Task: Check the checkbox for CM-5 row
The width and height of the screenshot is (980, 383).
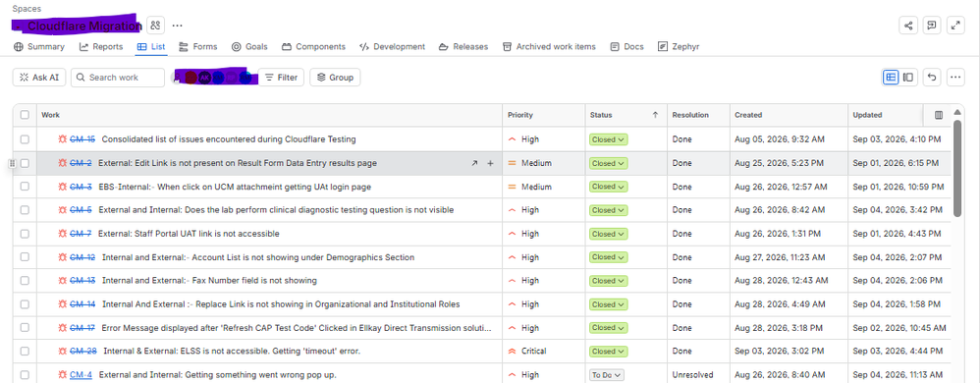Action: 25,210
